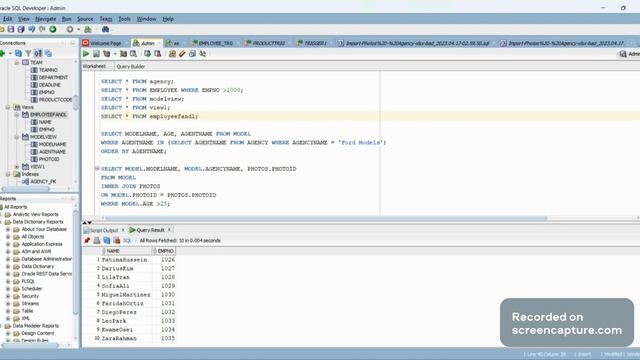
Task: Click the Refresh icon in Connections panel
Action: (x=18, y=53)
